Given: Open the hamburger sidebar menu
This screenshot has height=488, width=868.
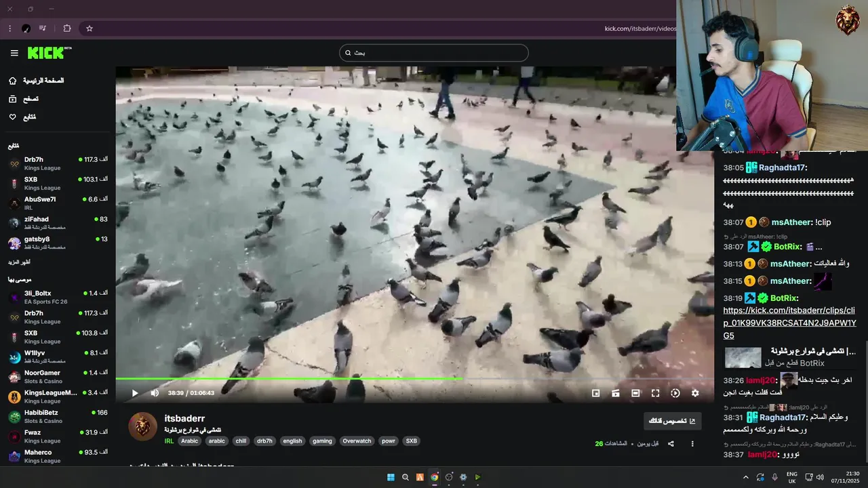Looking at the screenshot, I should point(14,53).
